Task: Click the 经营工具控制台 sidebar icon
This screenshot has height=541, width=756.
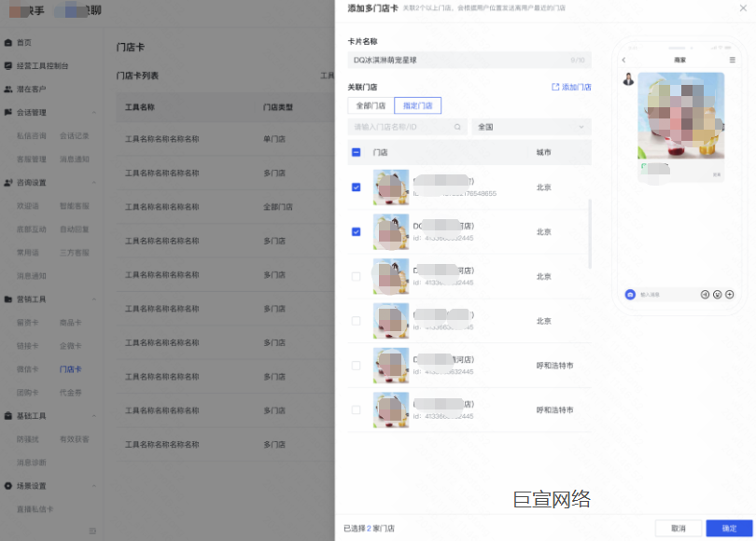Action: pos(8,65)
